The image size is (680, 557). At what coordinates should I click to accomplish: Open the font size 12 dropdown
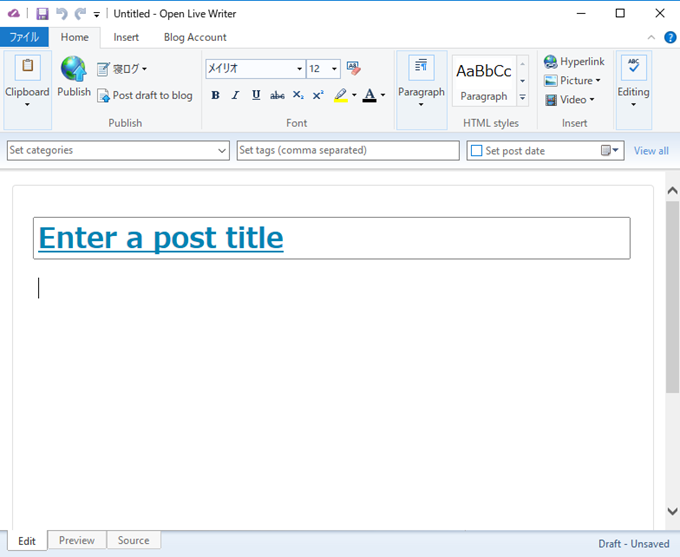334,69
